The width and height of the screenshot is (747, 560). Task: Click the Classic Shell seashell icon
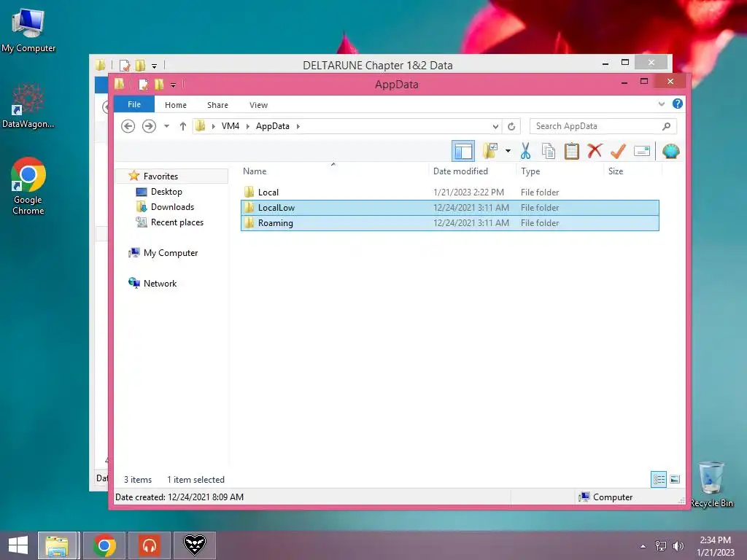click(x=670, y=152)
